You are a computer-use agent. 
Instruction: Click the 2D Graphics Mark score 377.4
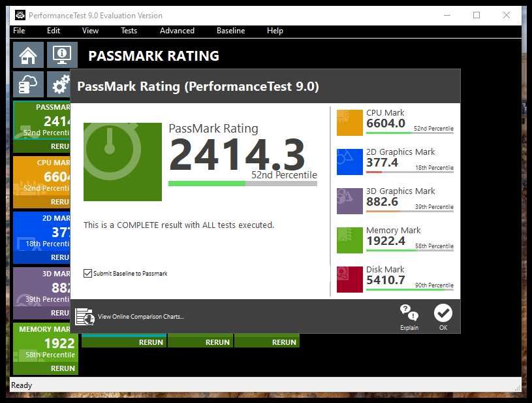coord(382,163)
